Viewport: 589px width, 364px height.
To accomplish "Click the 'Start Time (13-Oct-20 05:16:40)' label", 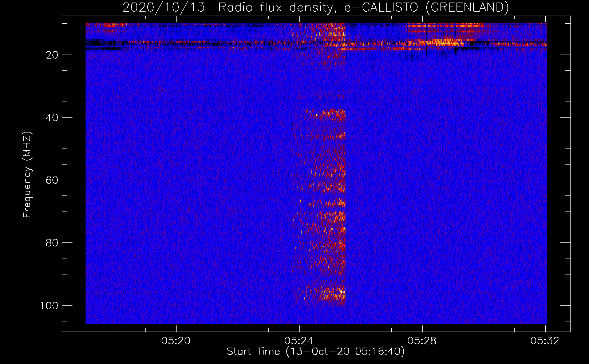I will tap(316, 352).
